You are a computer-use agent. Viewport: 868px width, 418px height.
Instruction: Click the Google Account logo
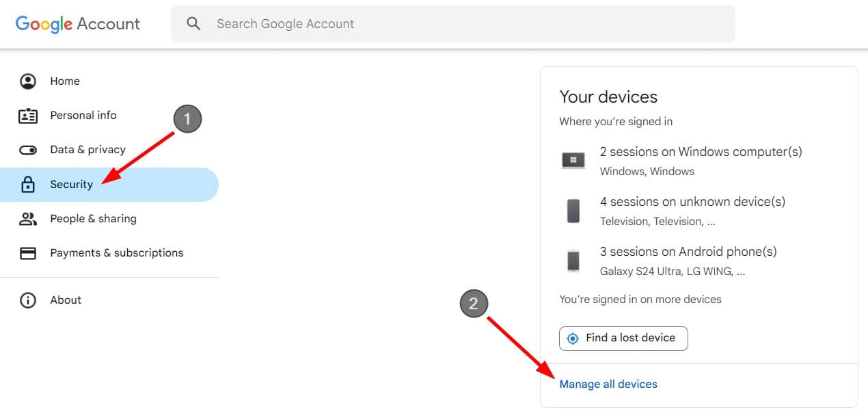click(78, 24)
